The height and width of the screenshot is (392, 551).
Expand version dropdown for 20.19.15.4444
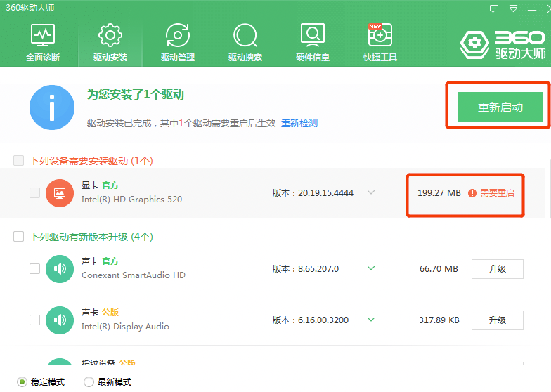click(x=371, y=192)
